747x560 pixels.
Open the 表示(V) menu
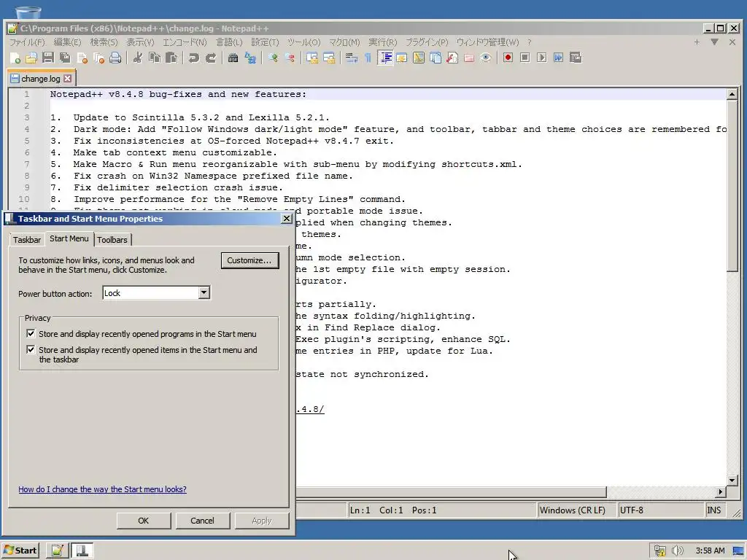click(x=140, y=42)
